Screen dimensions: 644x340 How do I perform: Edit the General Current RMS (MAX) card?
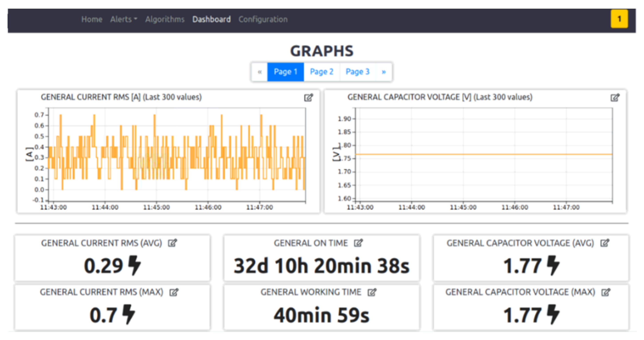174,292
